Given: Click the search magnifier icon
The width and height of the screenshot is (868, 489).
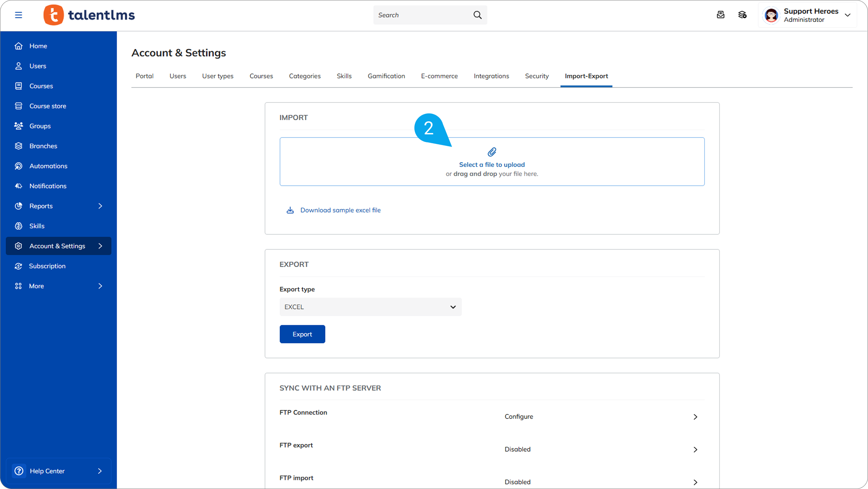Looking at the screenshot, I should 477,15.
